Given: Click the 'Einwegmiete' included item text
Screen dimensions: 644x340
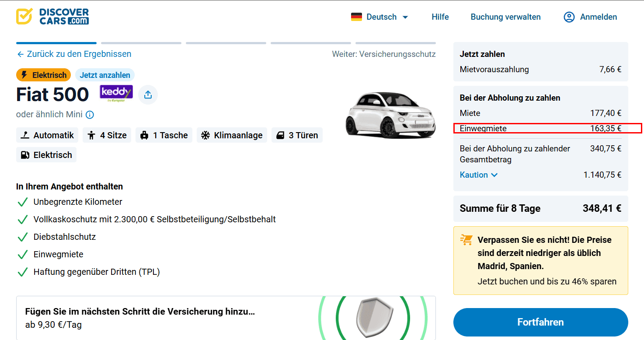Looking at the screenshot, I should [x=58, y=254].
